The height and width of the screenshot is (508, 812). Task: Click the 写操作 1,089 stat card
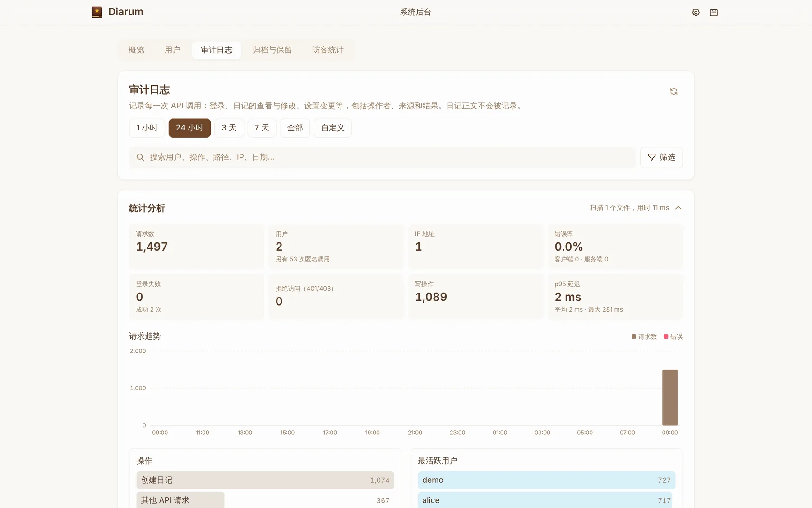[x=476, y=297]
